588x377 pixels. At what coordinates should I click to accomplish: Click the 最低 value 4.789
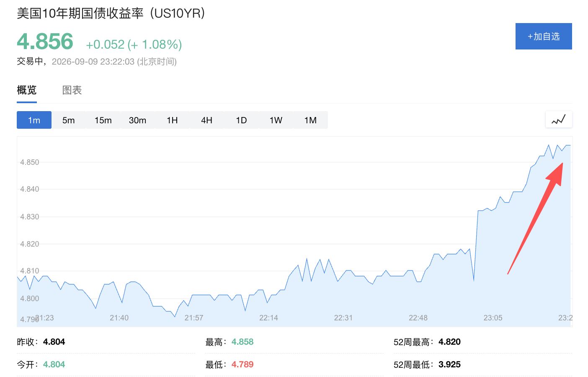click(242, 364)
